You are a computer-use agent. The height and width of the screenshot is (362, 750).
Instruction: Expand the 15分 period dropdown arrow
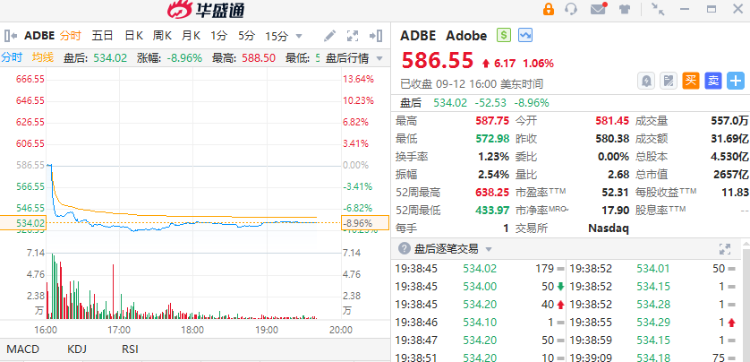pos(299,36)
